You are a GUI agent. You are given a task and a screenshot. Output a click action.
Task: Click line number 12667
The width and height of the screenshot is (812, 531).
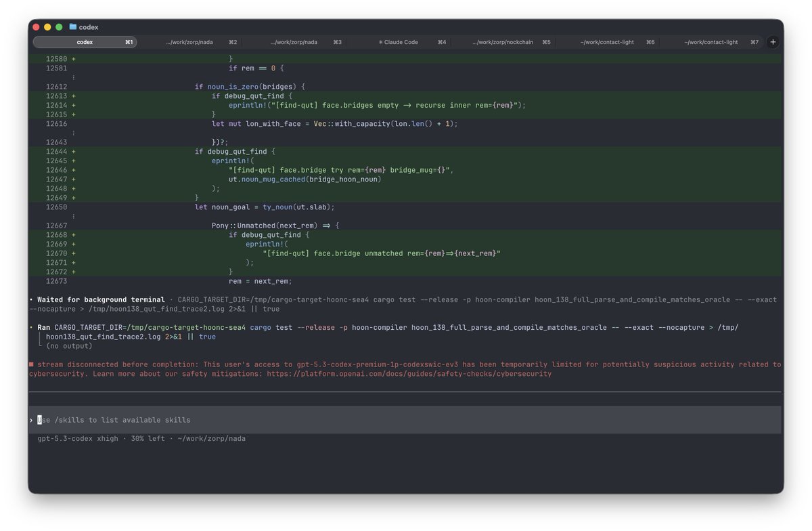(x=57, y=226)
